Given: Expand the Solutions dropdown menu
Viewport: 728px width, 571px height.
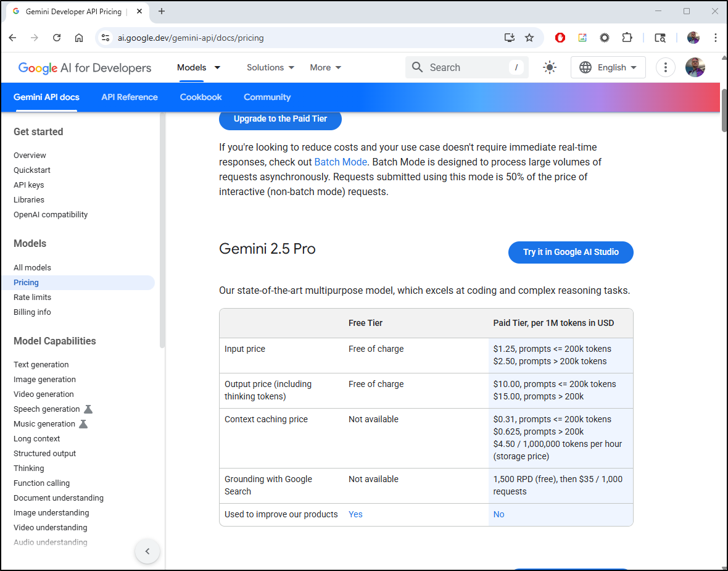Looking at the screenshot, I should click(271, 67).
